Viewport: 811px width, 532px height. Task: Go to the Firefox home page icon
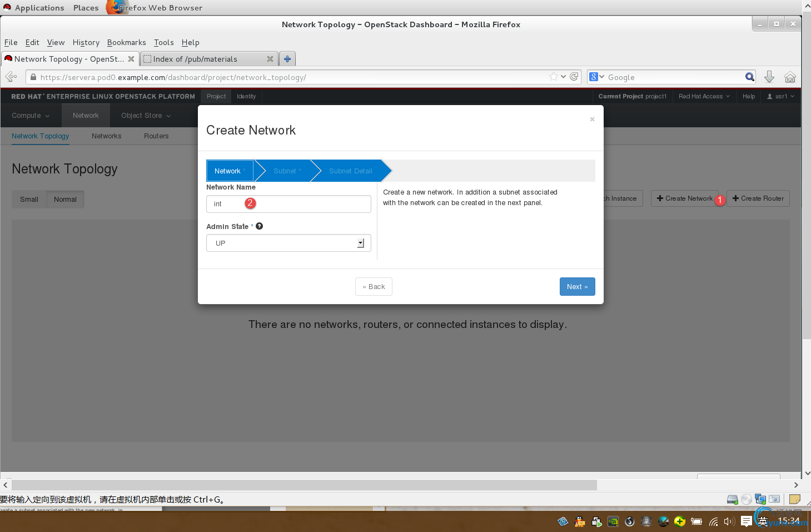[790, 77]
